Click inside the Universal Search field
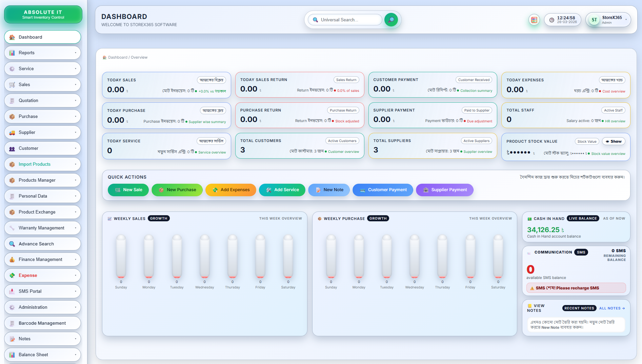This screenshot has width=642, height=364. click(346, 20)
